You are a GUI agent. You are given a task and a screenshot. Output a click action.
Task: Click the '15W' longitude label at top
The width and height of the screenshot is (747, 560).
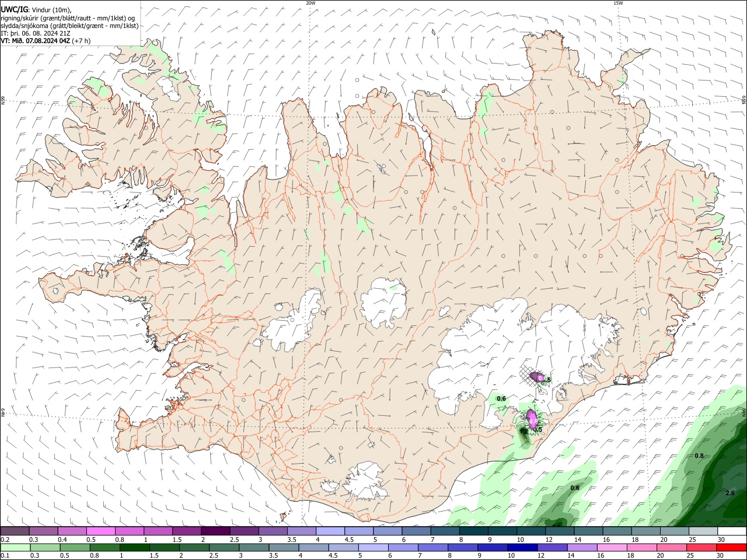tap(618, 3)
